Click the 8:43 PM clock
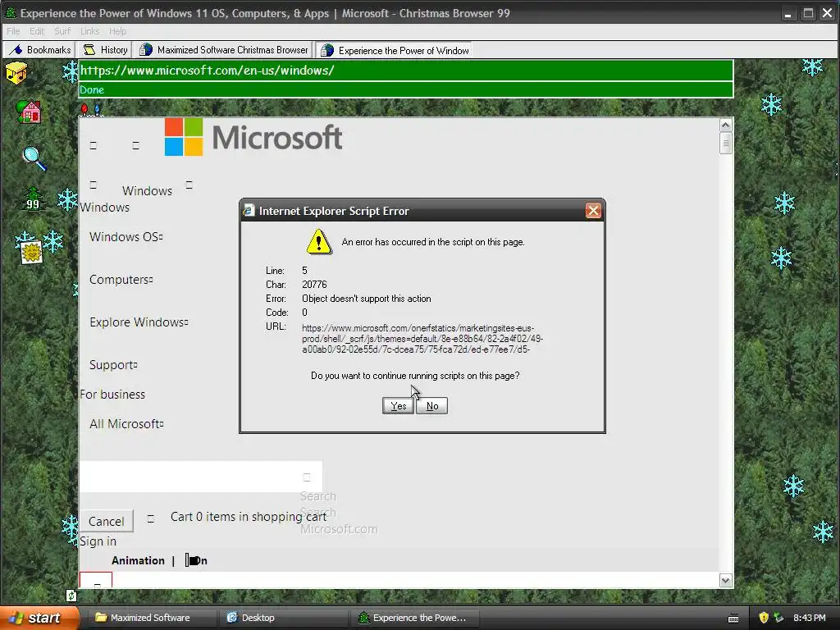The width and height of the screenshot is (840, 630). pyautogui.click(x=809, y=618)
